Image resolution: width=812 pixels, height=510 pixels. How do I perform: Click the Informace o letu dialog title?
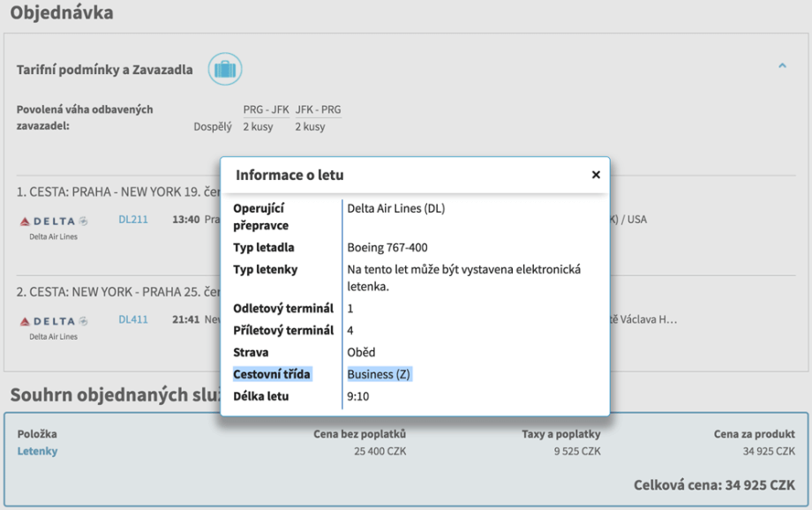289,175
